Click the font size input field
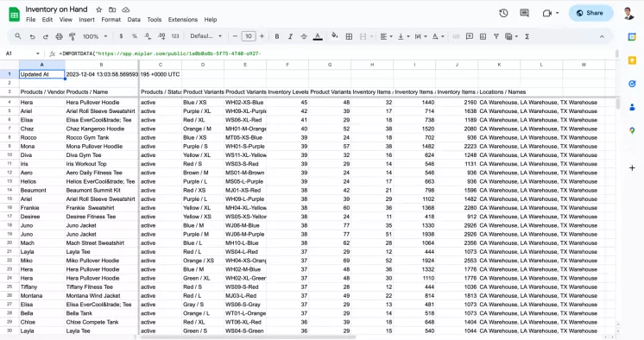 249,36
